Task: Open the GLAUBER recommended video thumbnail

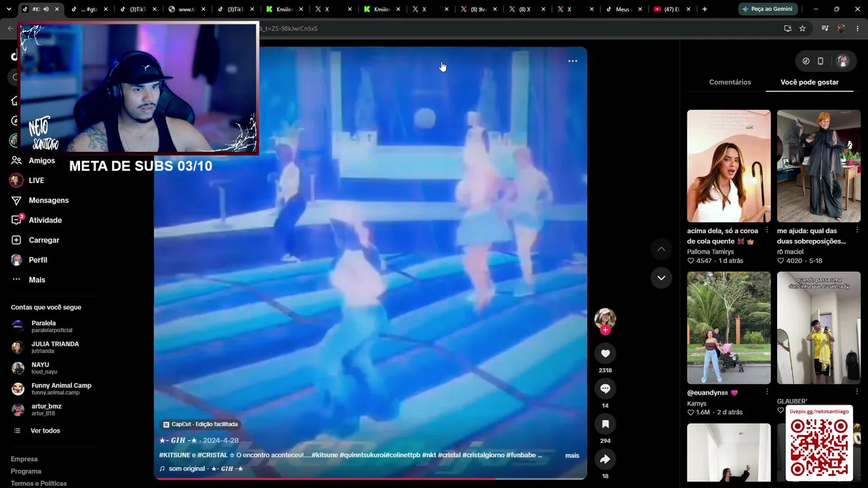Action: point(819,328)
